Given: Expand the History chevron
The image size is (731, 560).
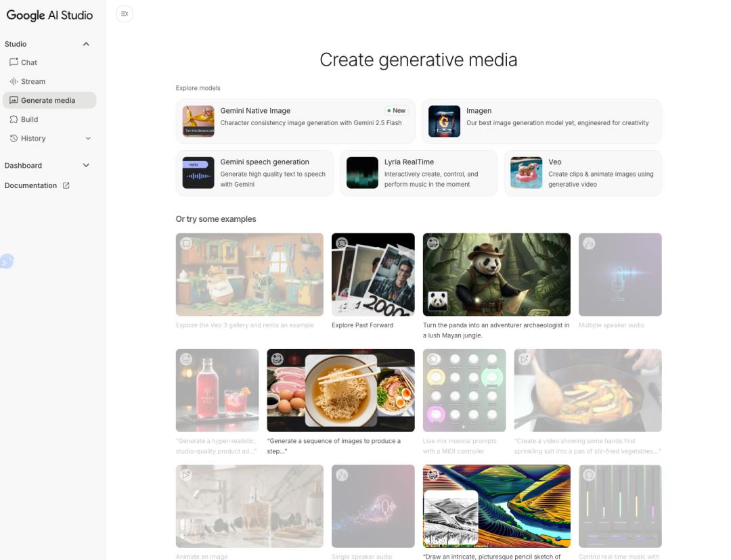Looking at the screenshot, I should (88, 139).
